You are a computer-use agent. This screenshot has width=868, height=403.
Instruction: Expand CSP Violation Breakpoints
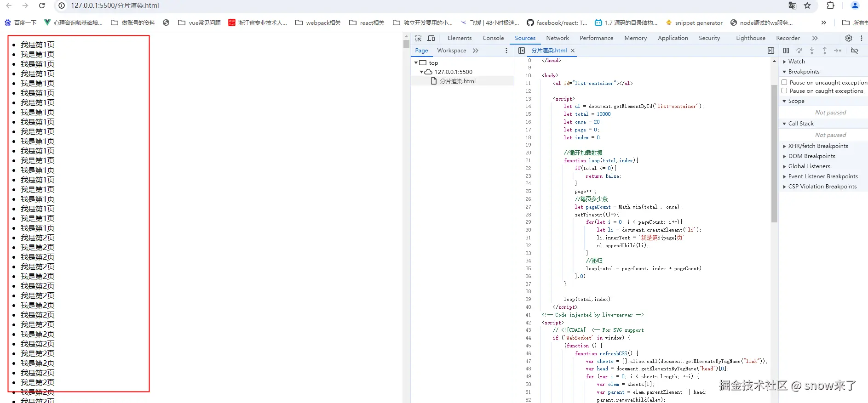785,187
